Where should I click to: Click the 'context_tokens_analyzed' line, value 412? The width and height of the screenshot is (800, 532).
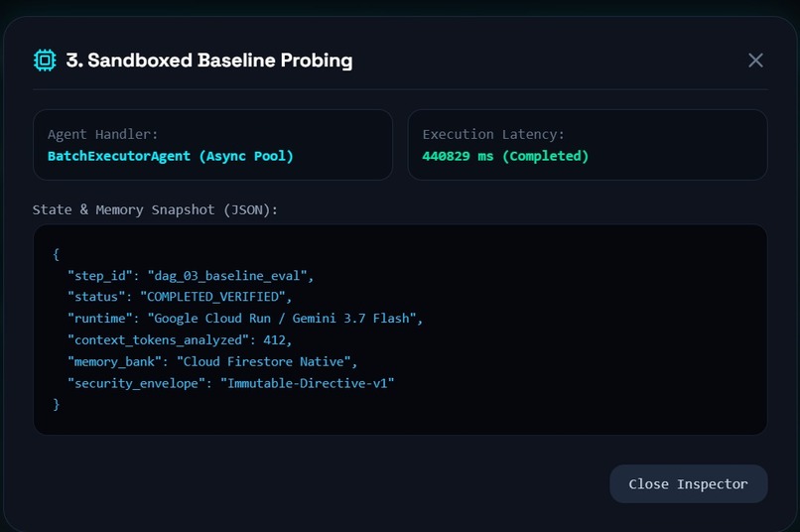(180, 339)
